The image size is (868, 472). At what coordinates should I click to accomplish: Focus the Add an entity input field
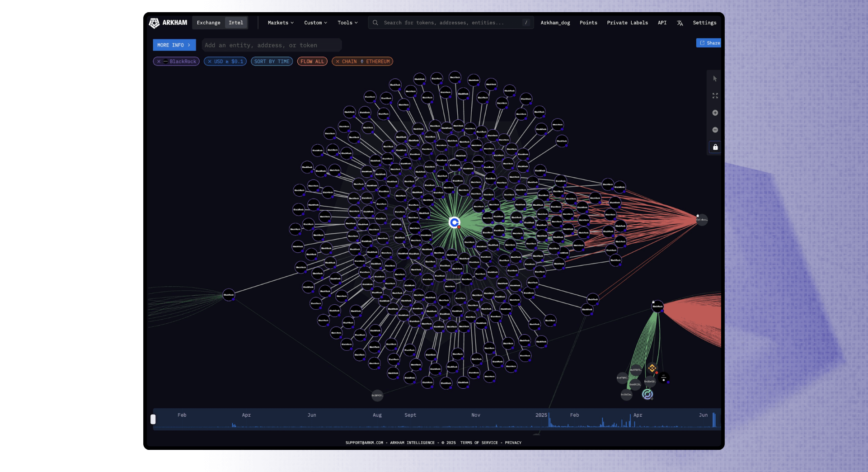pyautogui.click(x=271, y=45)
